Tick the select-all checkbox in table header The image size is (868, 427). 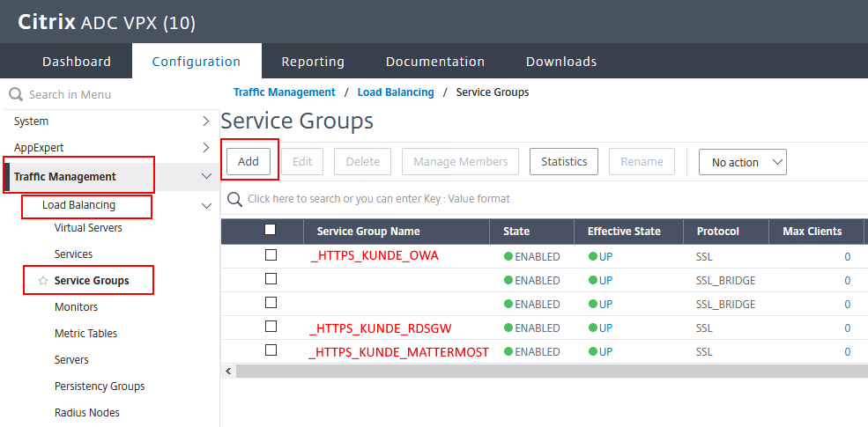pos(271,230)
